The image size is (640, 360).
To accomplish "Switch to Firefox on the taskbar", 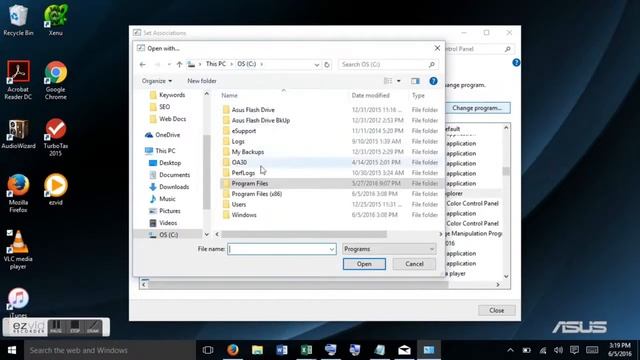I will (233, 350).
